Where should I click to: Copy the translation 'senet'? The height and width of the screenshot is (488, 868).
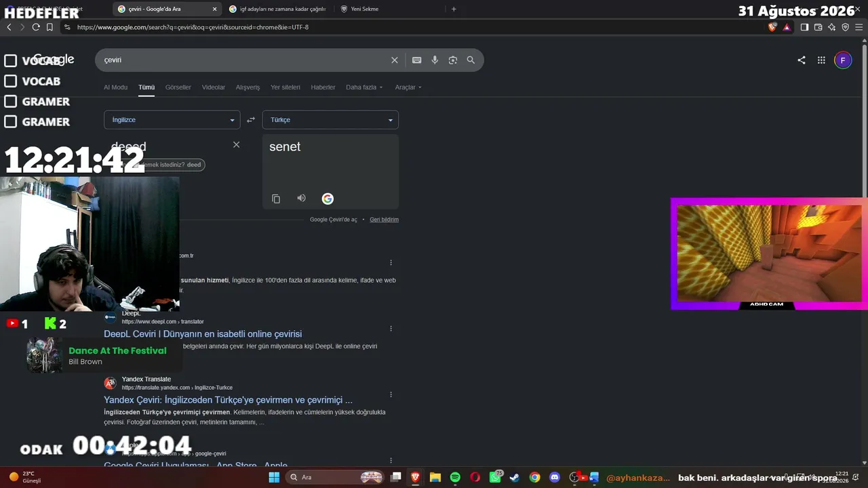click(276, 199)
